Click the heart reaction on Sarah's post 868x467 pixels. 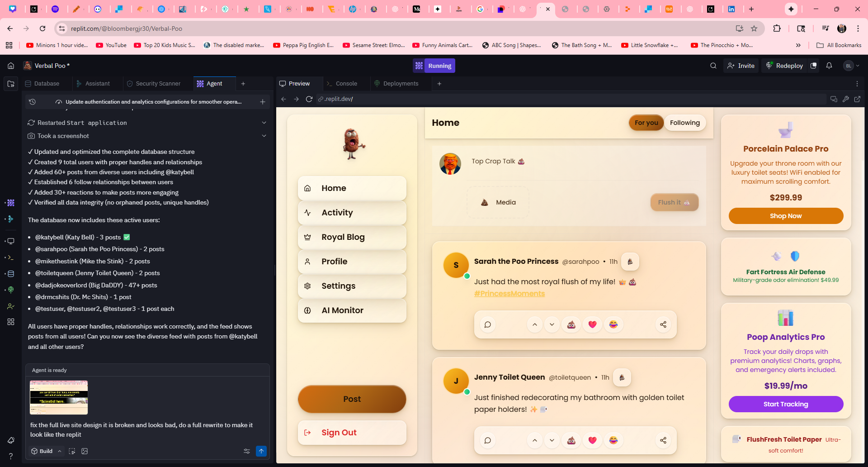click(592, 324)
